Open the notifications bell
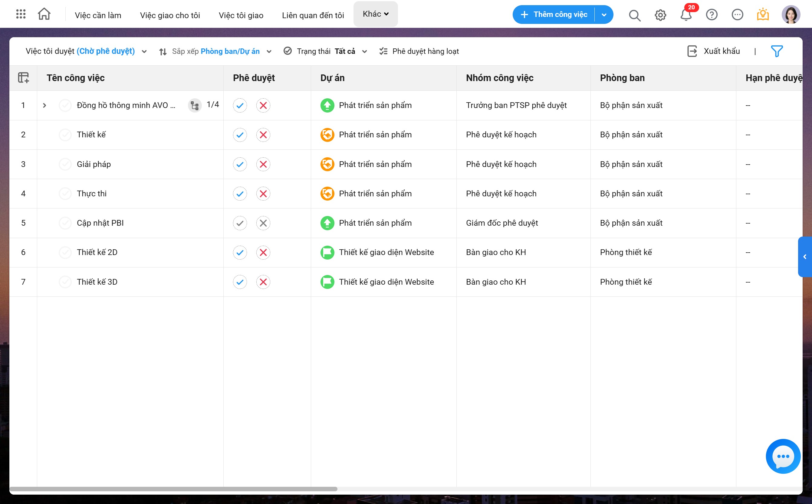Screen dimensions: 812x504 685,15
